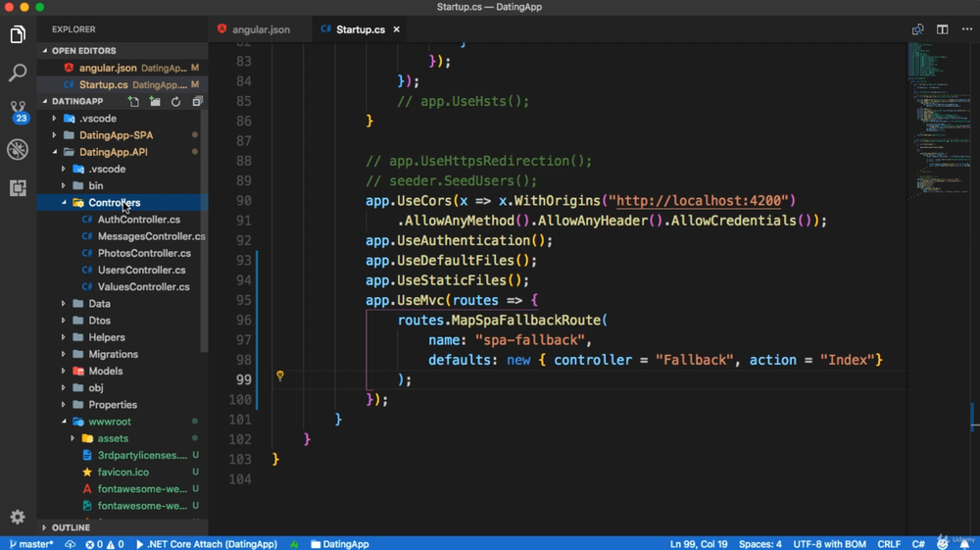Collapse all folders in explorer

pyautogui.click(x=197, y=102)
